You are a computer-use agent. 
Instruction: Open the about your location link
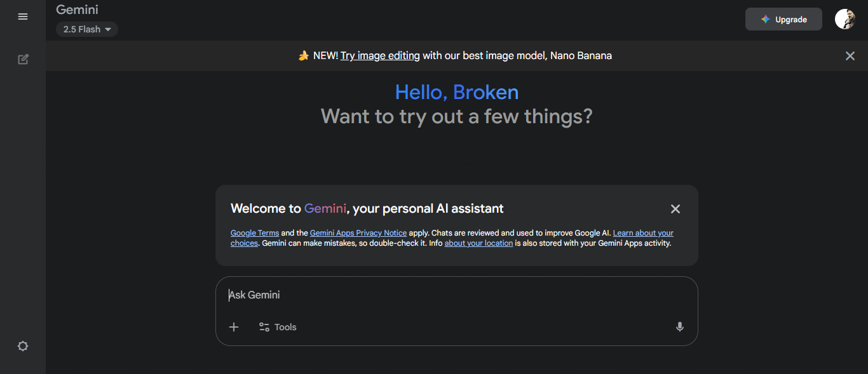pos(478,243)
